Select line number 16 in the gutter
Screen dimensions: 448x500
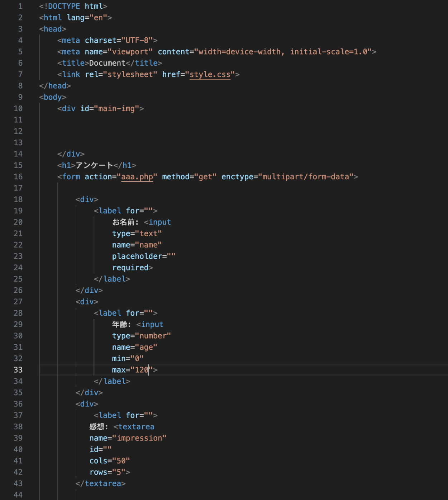pos(18,177)
